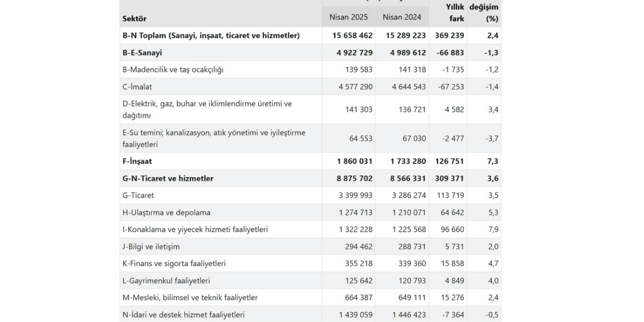This screenshot has height=322, width=644.
Task: Select the L-Gayrimenkul faaliyetleri row label
Action: click(167, 281)
